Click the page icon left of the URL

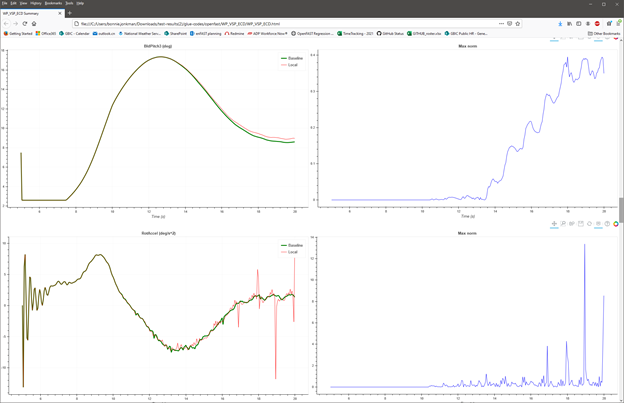[76, 23]
